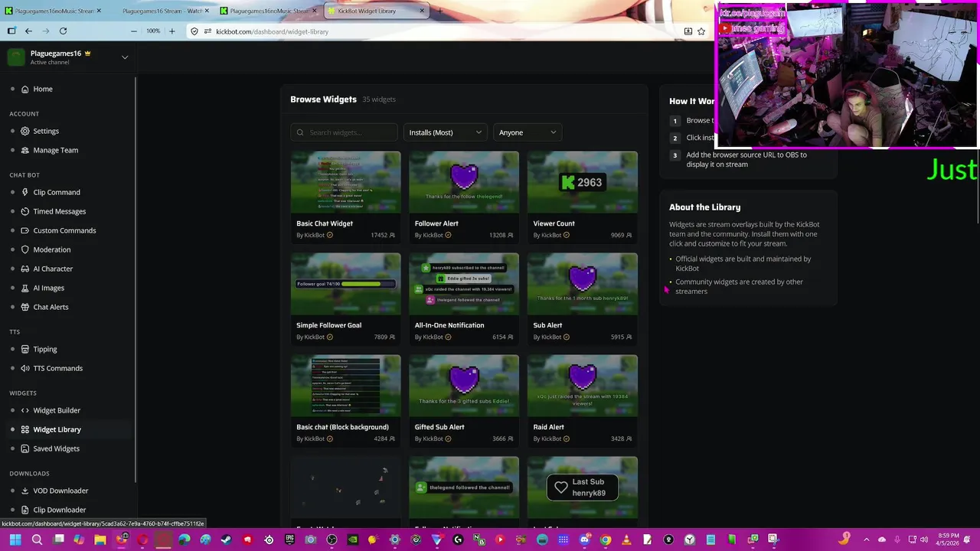The height and width of the screenshot is (551, 980).
Task: Zoom out with the minus icon
Action: 134,31
